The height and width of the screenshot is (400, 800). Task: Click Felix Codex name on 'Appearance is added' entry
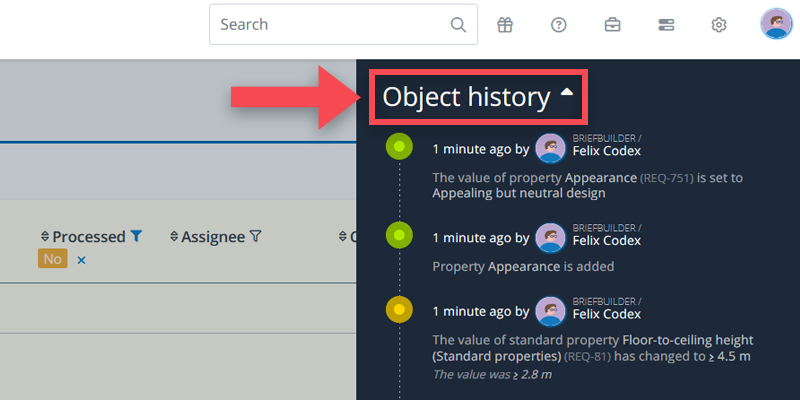pos(606,240)
